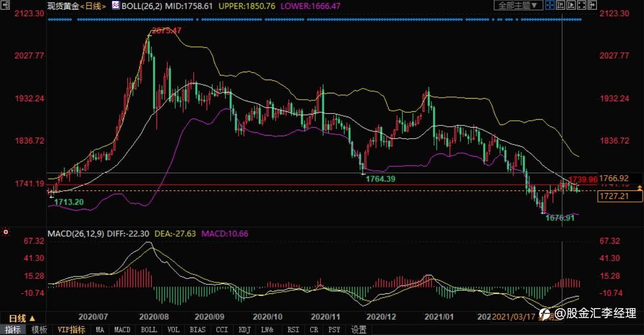
Task: Switch to the 模板 tab
Action: pyautogui.click(x=39, y=330)
